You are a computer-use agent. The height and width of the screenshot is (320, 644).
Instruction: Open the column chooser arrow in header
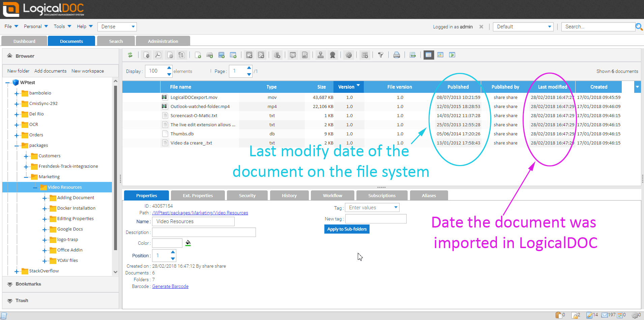(x=637, y=87)
